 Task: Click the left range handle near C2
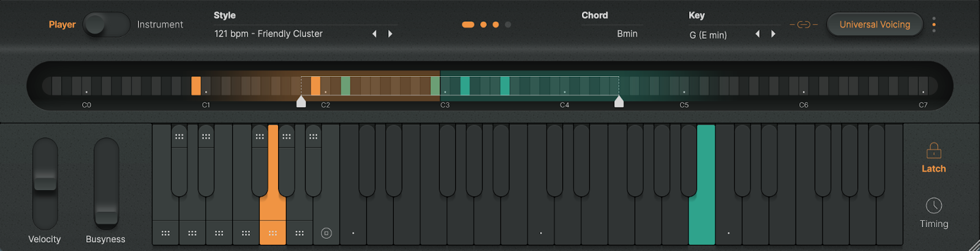point(301,101)
